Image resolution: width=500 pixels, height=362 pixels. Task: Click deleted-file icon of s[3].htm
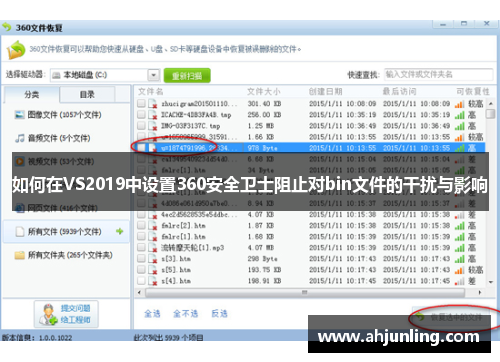pos(153,259)
